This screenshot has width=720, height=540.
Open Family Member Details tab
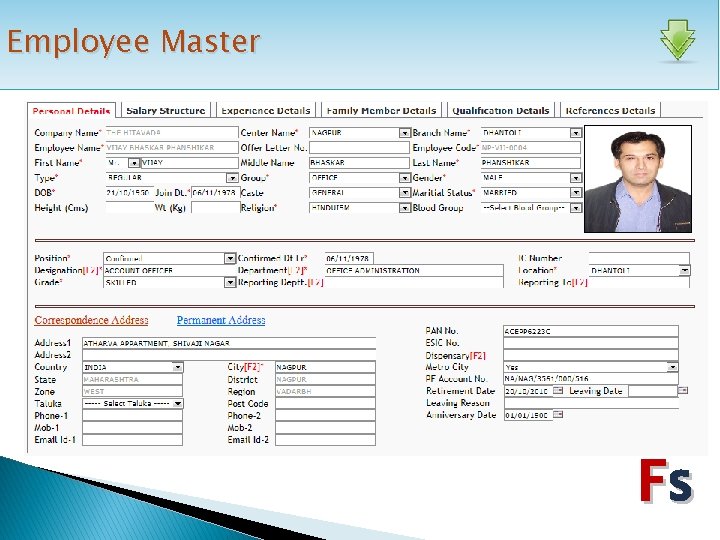point(381,110)
